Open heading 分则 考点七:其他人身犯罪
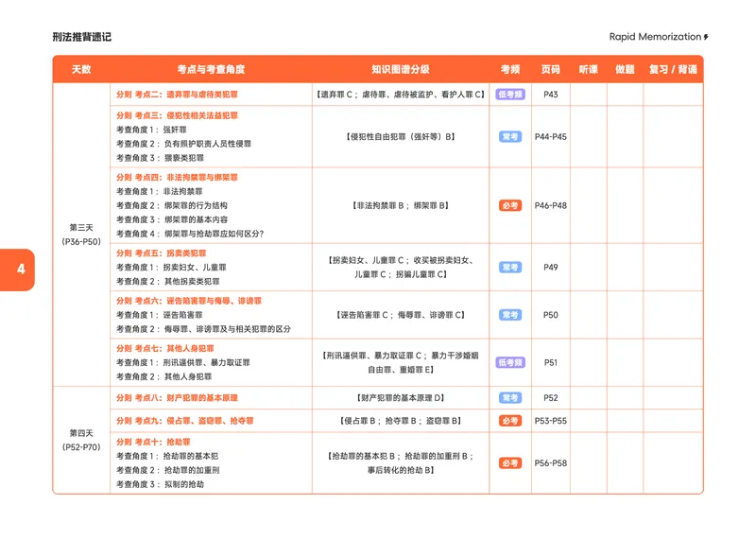The height and width of the screenshot is (540, 756). pos(164,348)
